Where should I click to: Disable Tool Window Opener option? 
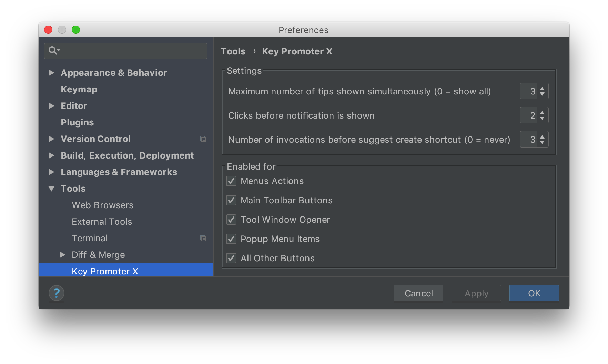click(231, 220)
